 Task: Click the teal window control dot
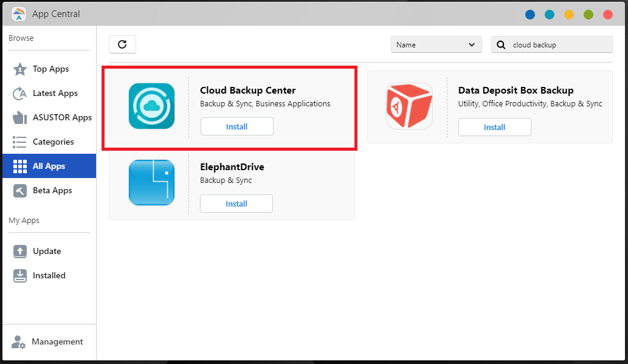coord(550,15)
